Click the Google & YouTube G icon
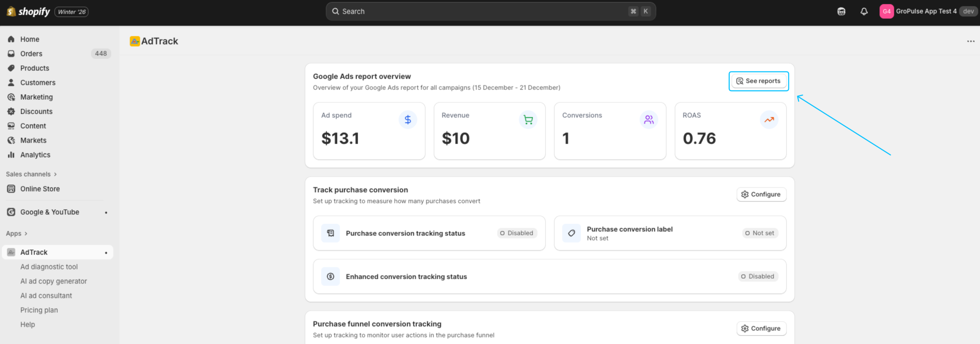980x344 pixels. (x=11, y=212)
